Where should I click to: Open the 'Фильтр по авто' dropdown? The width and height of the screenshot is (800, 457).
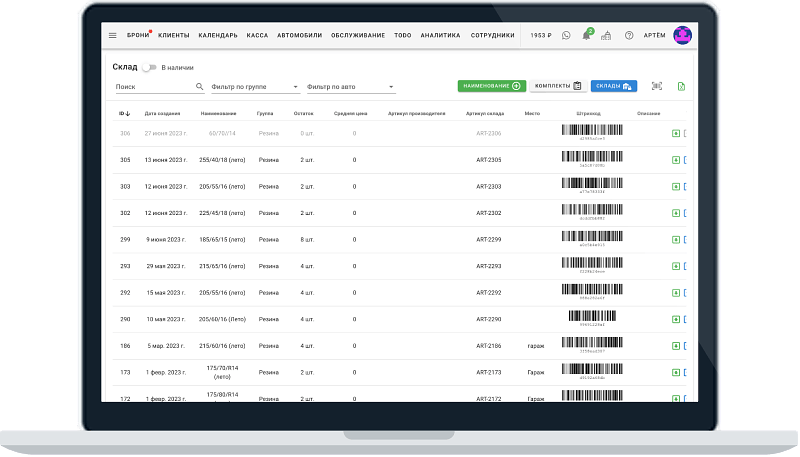(x=351, y=87)
